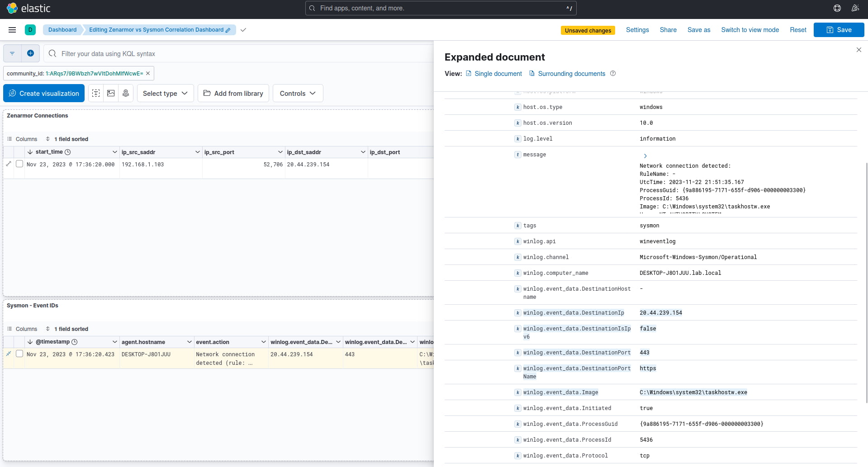Open dashboard title options checkmark
This screenshot has height=467, width=868.
(243, 30)
